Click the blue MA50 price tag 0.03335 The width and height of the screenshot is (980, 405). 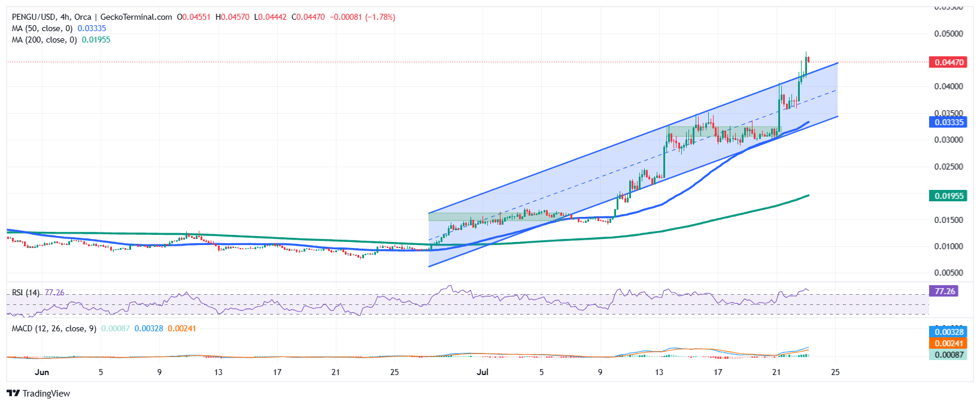pos(948,122)
